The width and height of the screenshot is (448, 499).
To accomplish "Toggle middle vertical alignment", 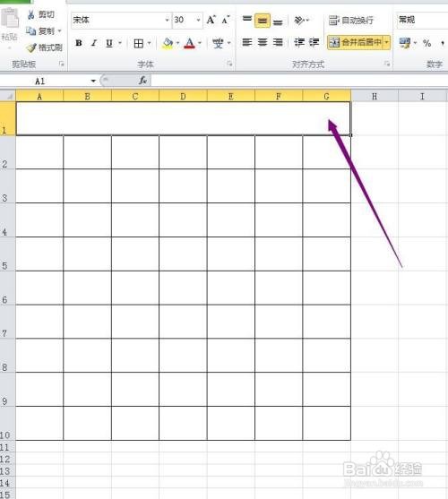I will point(263,21).
